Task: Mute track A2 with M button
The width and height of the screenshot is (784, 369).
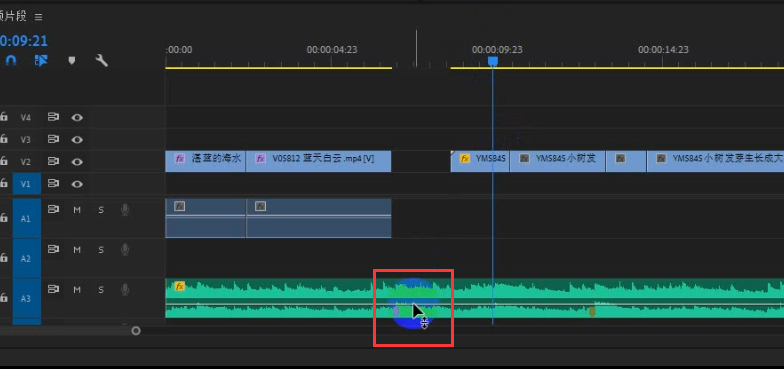Action: (x=77, y=250)
